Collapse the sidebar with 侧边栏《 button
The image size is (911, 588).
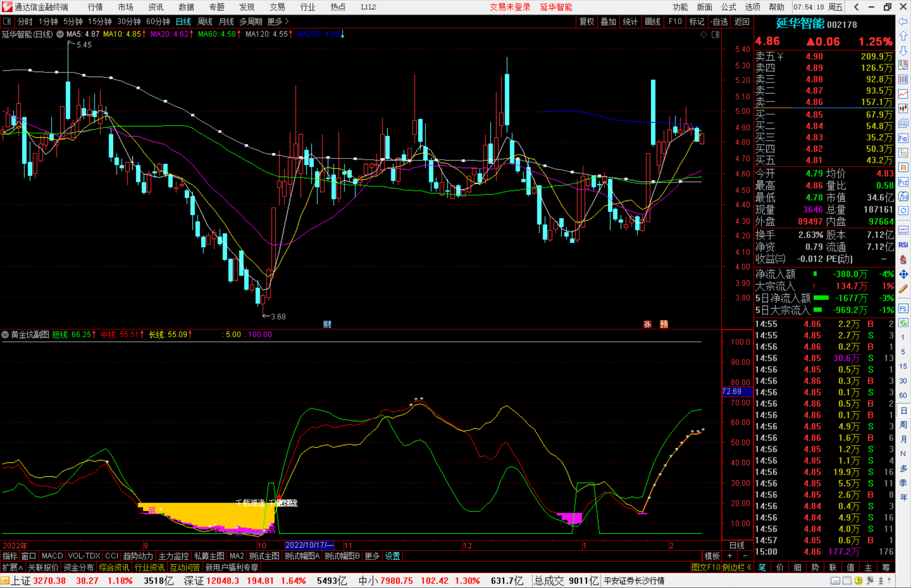pos(737,567)
